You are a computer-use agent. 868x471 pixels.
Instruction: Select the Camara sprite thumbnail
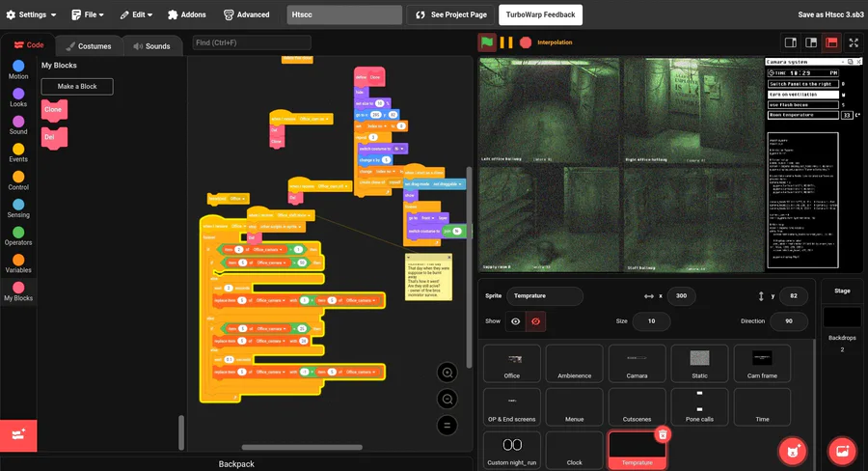pos(637,364)
